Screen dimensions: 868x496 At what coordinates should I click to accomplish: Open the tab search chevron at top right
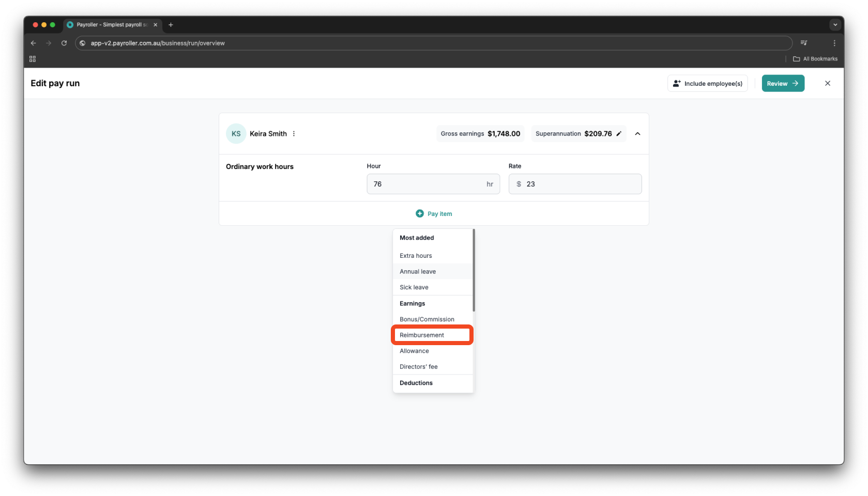835,24
